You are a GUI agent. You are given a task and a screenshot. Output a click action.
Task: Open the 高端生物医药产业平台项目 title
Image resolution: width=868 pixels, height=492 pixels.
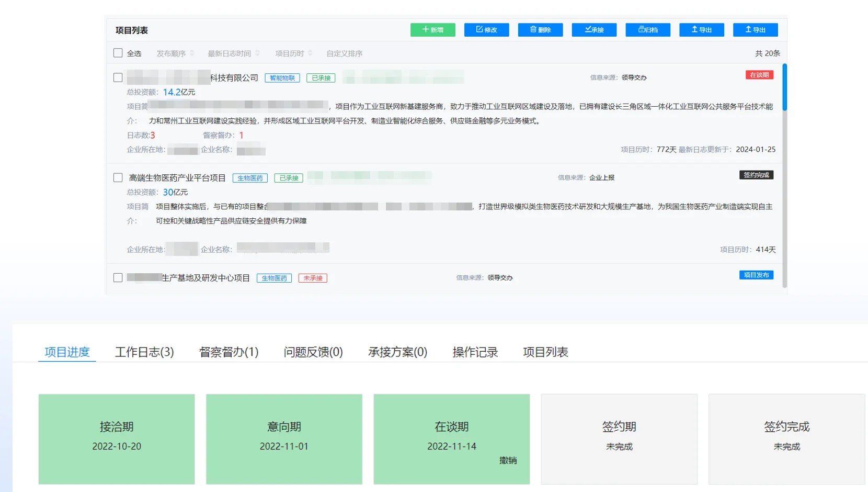click(x=177, y=178)
